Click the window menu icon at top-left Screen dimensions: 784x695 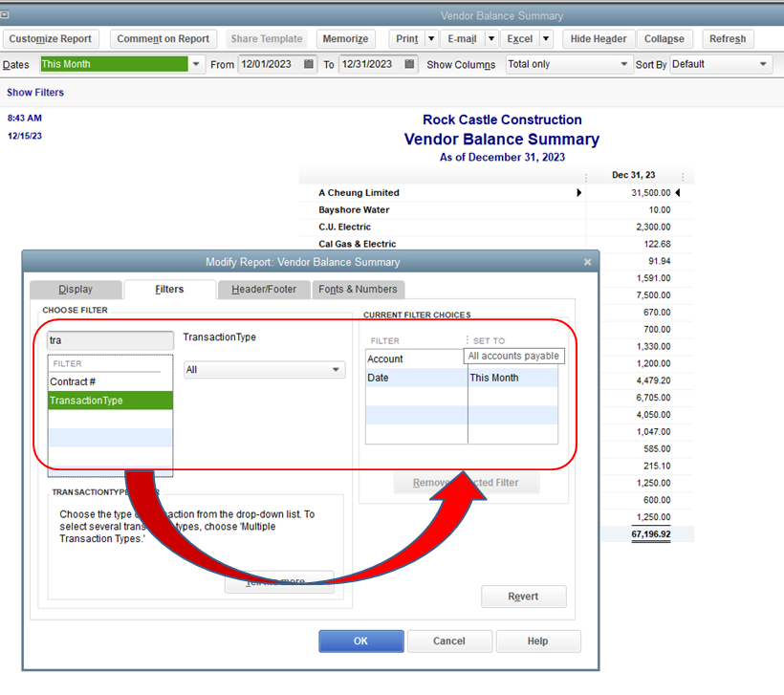[x=6, y=15]
